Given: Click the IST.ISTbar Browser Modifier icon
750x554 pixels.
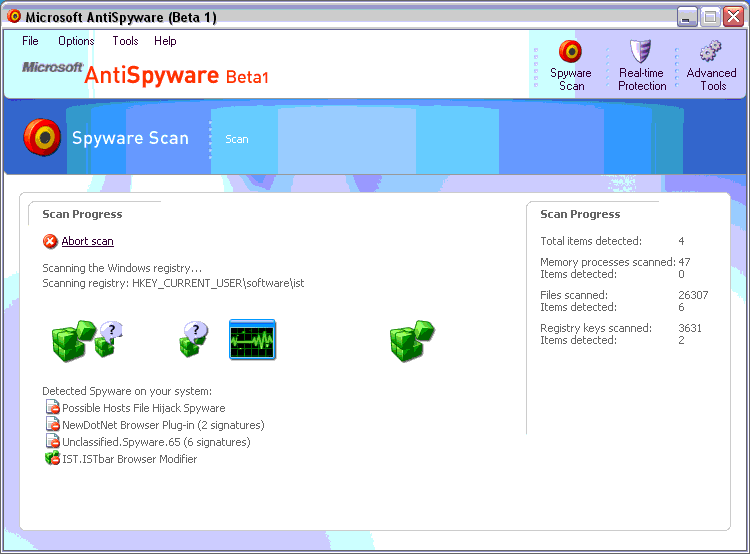Looking at the screenshot, I should tap(52, 458).
